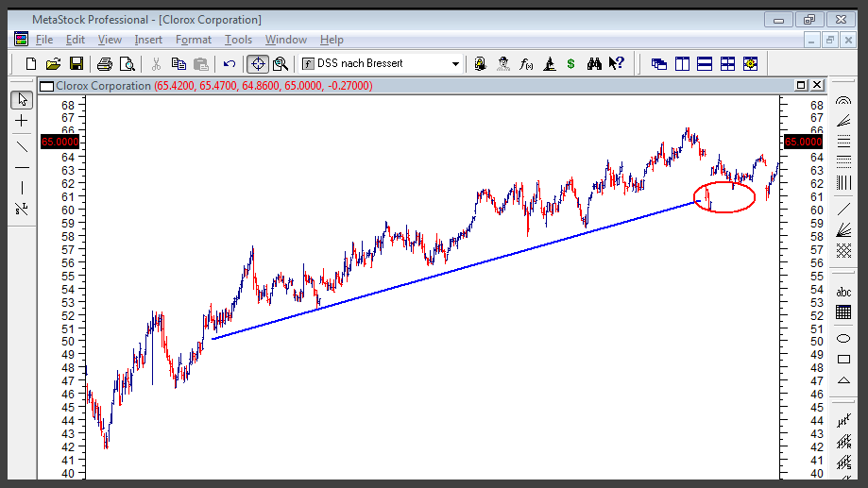
Task: Close the Clorox Corporation chart window
Action: 817,85
